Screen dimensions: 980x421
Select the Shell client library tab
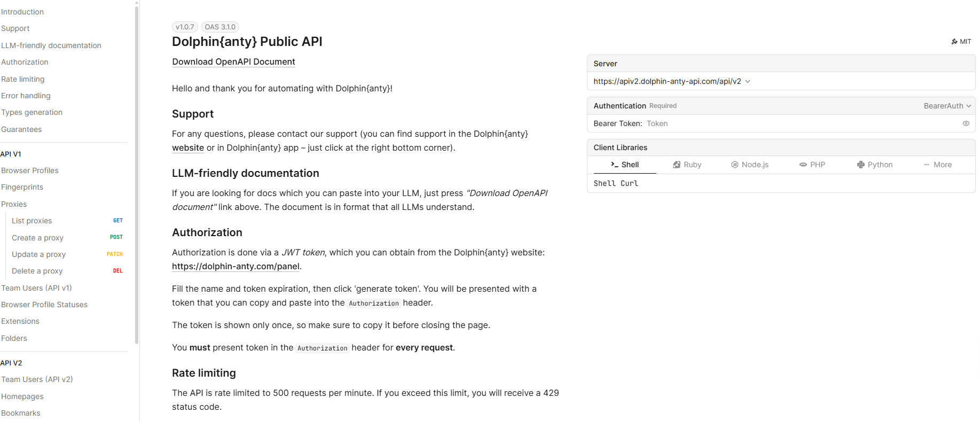coord(625,165)
